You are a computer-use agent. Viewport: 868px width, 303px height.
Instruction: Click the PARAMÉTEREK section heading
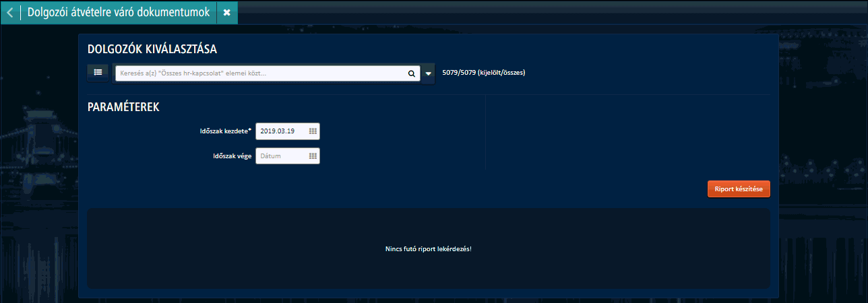coord(123,107)
